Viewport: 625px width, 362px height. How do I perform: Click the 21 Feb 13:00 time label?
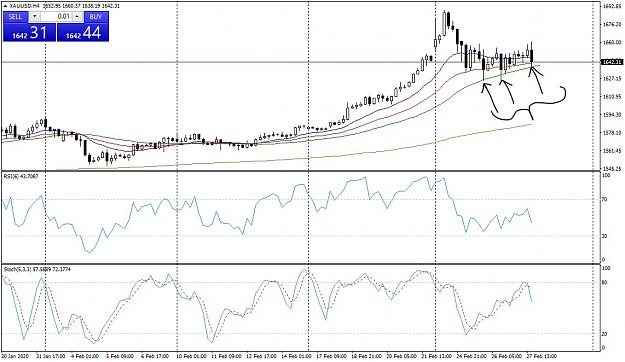[436, 356]
